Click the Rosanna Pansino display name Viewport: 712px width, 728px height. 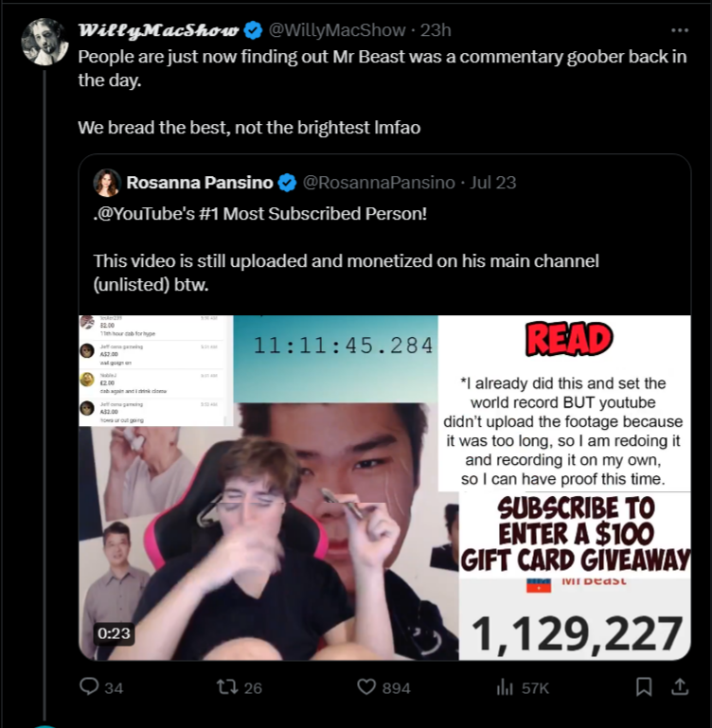tap(200, 183)
